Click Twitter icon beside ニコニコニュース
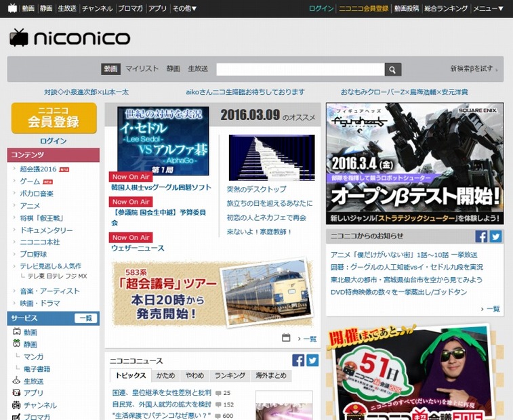This screenshot has width=513, height=420. point(312,360)
